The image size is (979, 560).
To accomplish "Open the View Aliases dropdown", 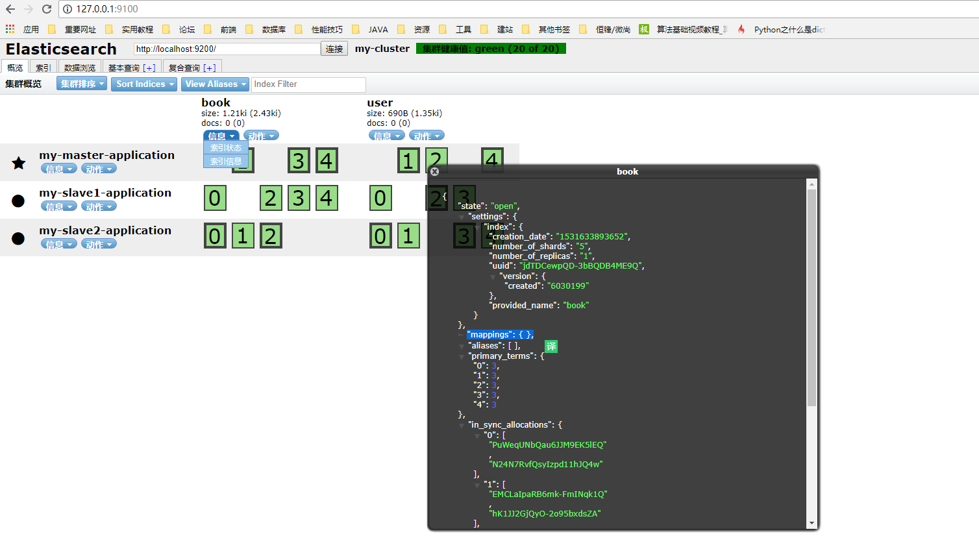I will coord(214,84).
